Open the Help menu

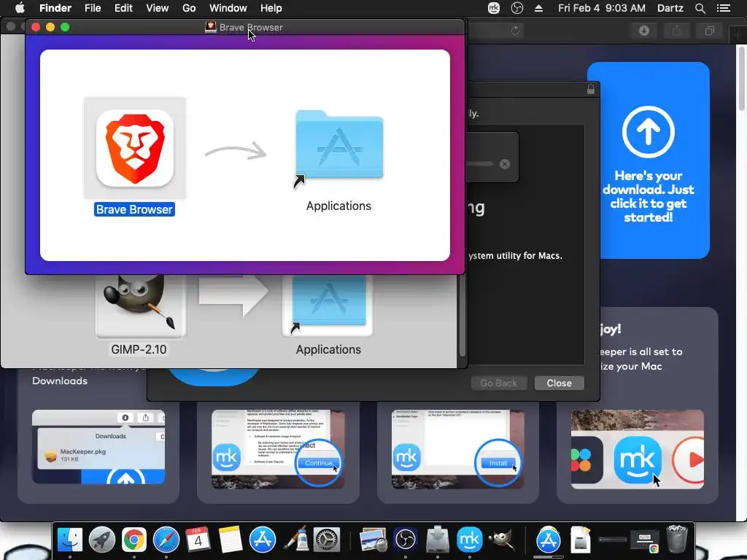click(271, 8)
